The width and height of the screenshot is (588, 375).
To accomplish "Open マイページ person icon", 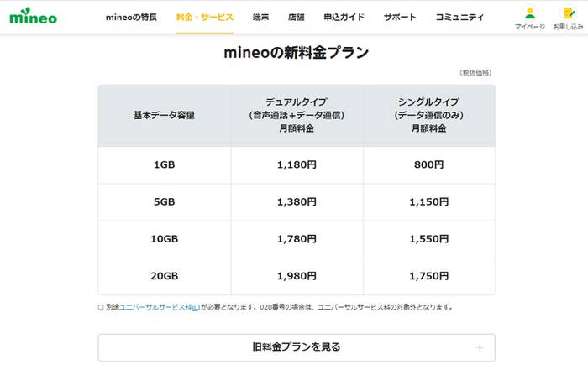I will point(530,13).
